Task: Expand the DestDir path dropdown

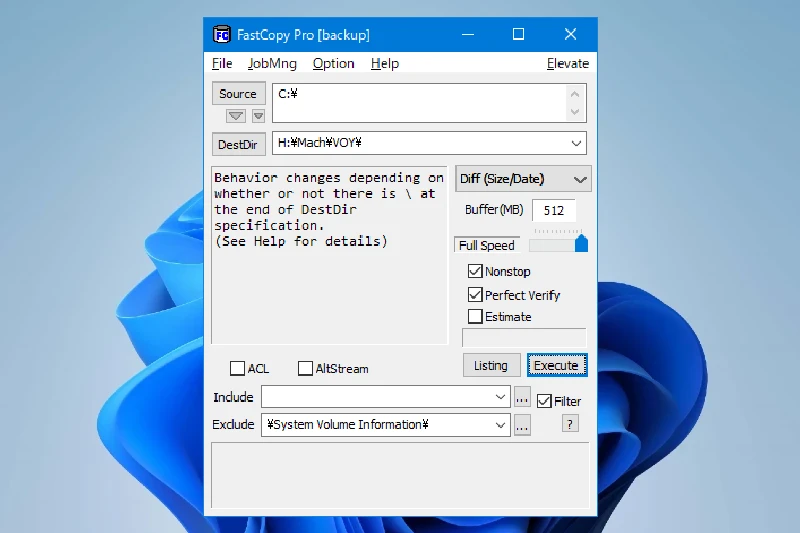Action: [576, 143]
